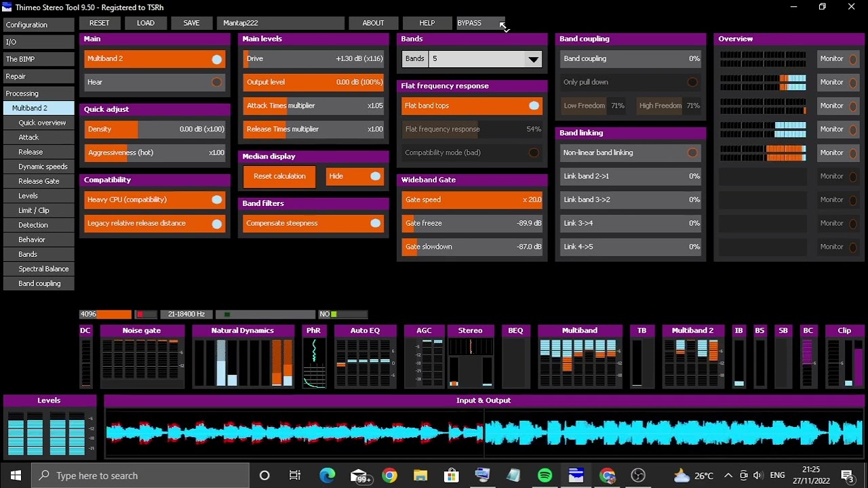Open the PhR phase meter
Image resolution: width=868 pixels, height=488 pixels.
click(x=313, y=357)
